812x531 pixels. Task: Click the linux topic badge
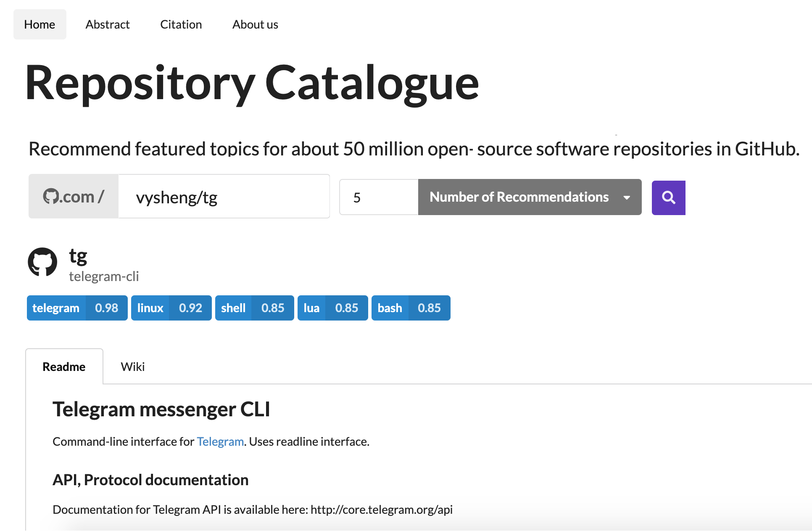[x=171, y=308]
